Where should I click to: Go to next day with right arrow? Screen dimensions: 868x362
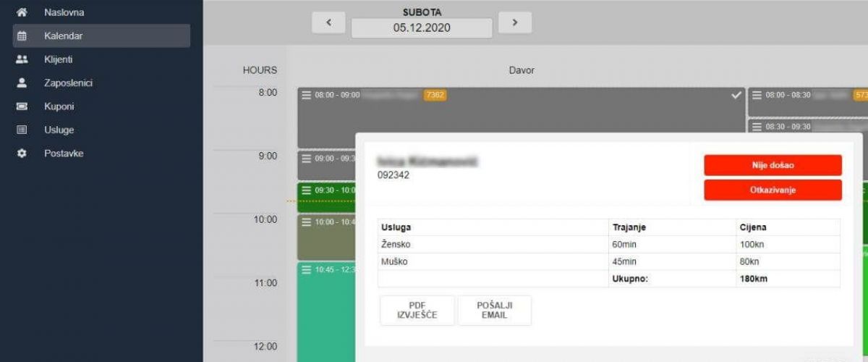point(515,22)
